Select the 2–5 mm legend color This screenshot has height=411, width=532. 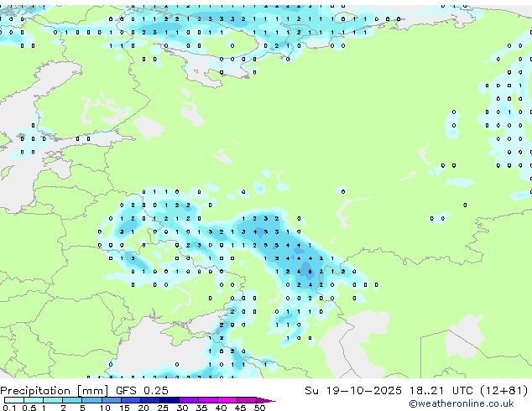[x=72, y=400]
